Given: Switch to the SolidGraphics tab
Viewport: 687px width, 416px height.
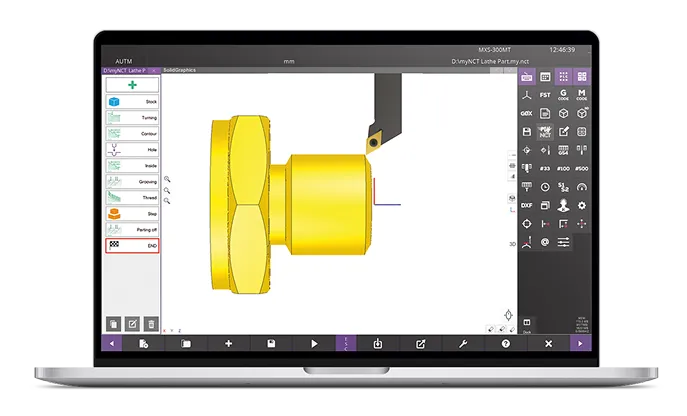Looking at the screenshot, I should pos(180,71).
